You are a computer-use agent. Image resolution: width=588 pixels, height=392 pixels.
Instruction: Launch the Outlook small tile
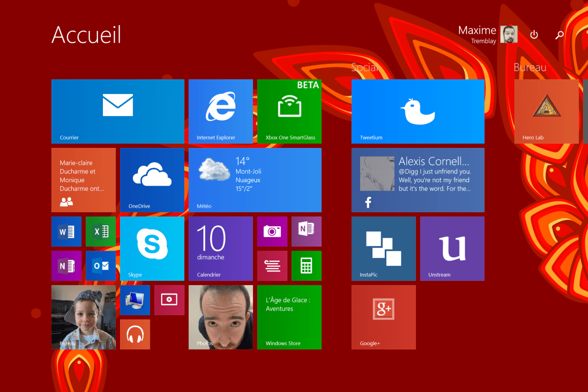point(100,266)
